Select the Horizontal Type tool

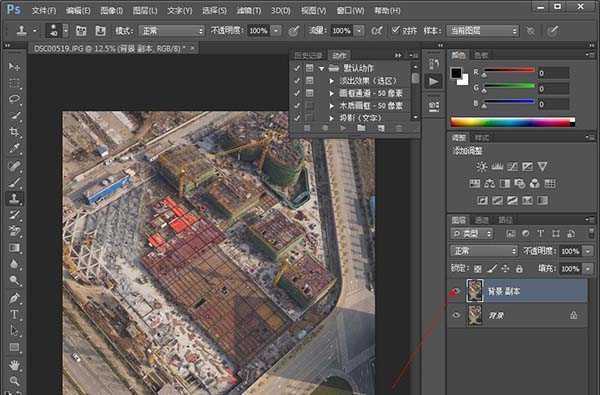(x=15, y=314)
